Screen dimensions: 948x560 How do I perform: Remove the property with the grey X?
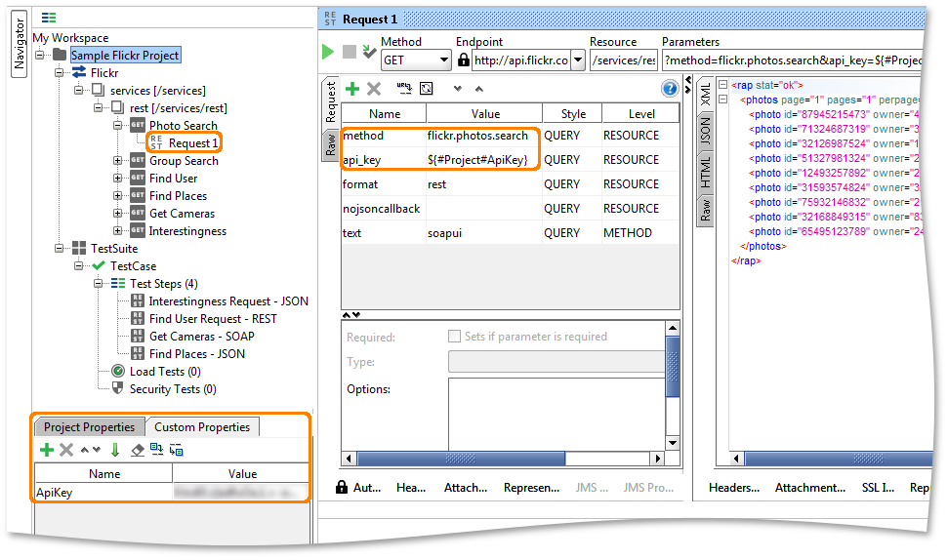tap(66, 450)
